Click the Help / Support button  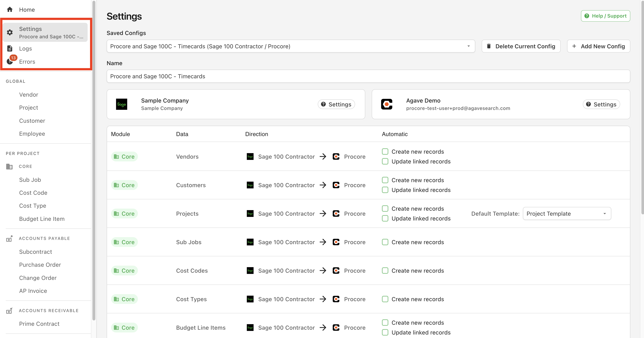click(x=605, y=16)
